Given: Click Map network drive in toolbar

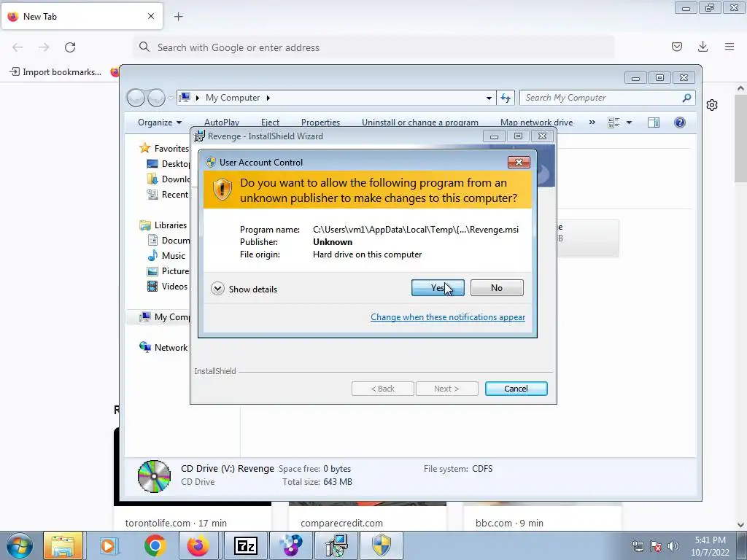Looking at the screenshot, I should pos(536,122).
